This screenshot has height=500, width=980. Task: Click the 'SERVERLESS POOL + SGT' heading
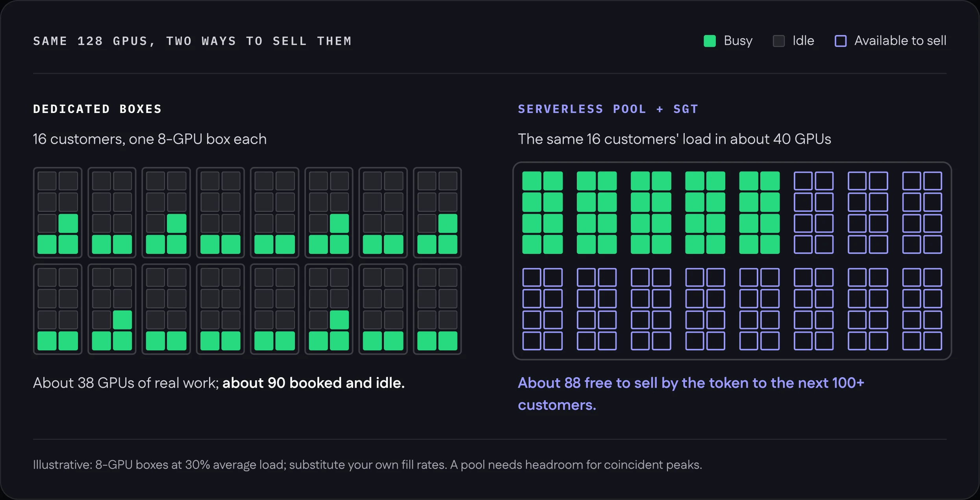click(x=608, y=109)
